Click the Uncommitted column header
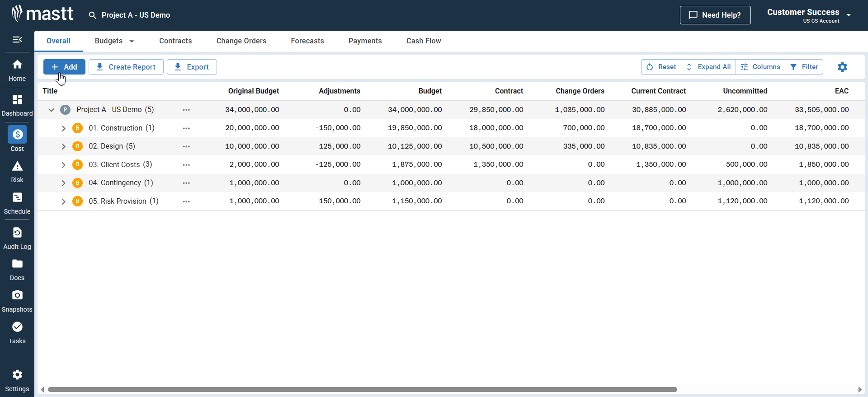The width and height of the screenshot is (868, 397). 745,91
